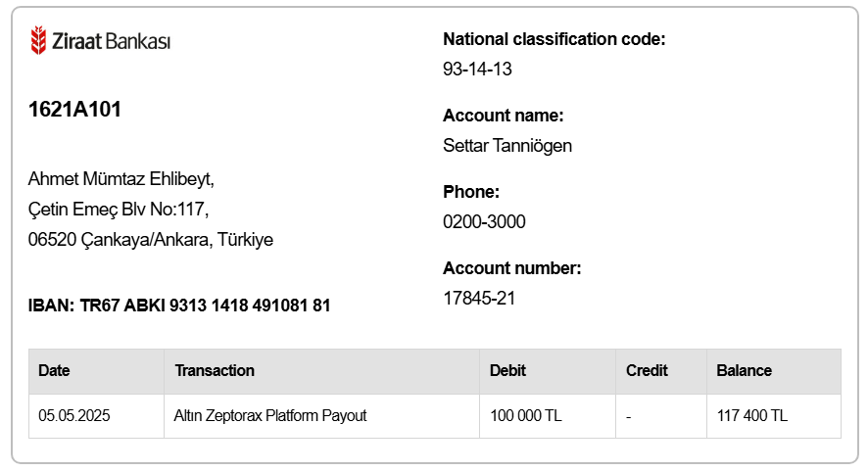Click the IBAN number line
868x471 pixels.
[179, 306]
